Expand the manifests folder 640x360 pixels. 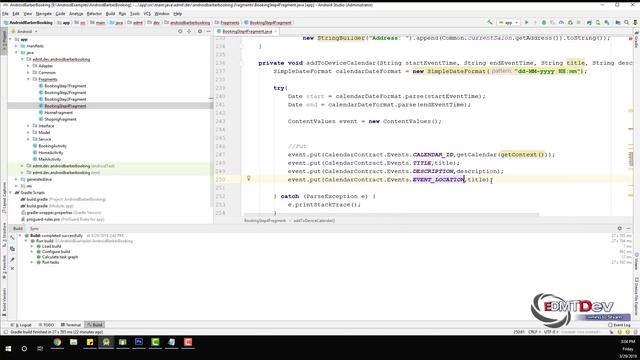pos(17,46)
